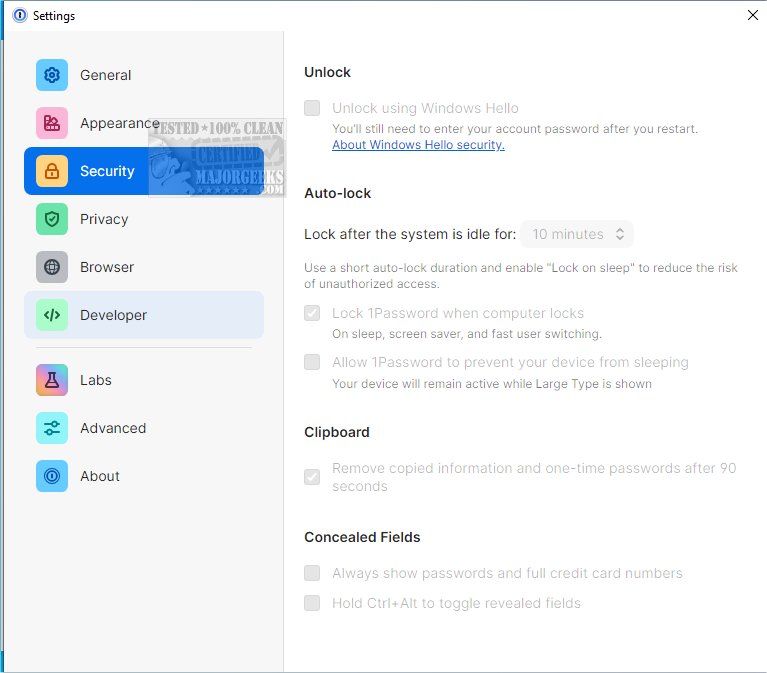Viewport: 767px width, 673px height.
Task: Switch to the Appearance settings
Action: [x=144, y=123]
